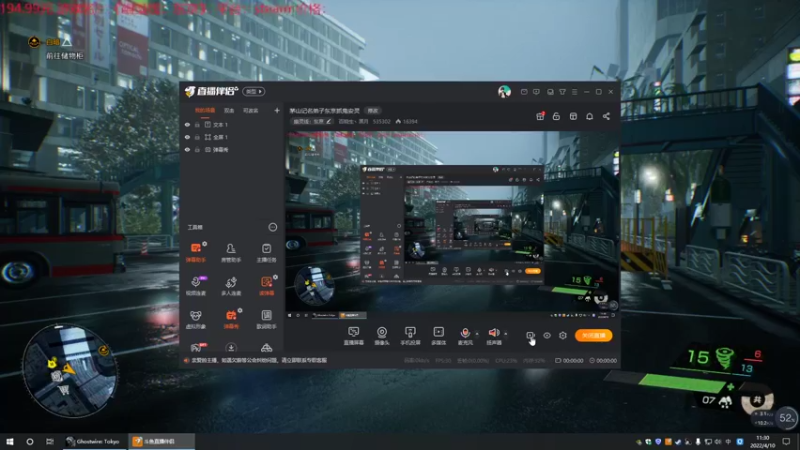Expand the microphone options arrow
This screenshot has width=800, height=450.
click(x=477, y=334)
